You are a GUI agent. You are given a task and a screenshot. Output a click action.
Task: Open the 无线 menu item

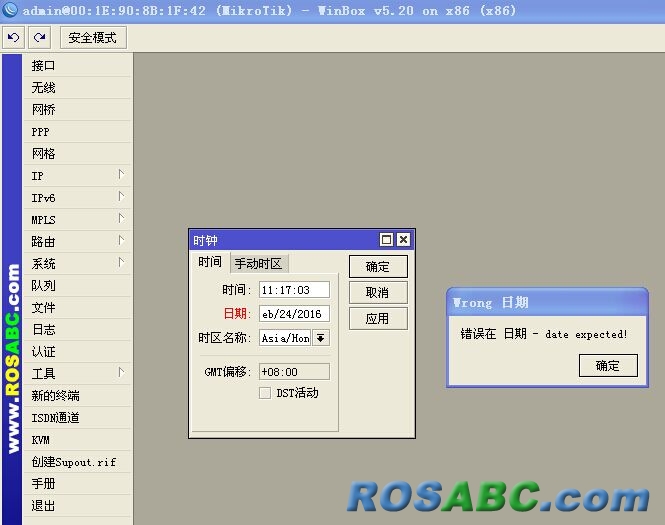pos(78,88)
